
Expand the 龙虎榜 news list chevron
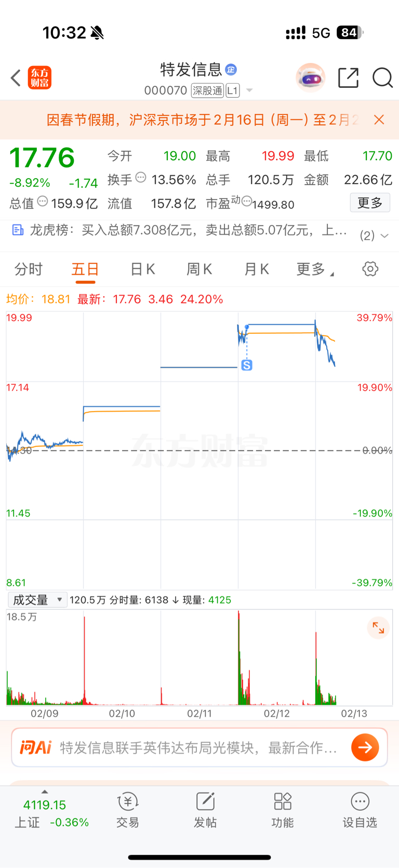(384, 236)
